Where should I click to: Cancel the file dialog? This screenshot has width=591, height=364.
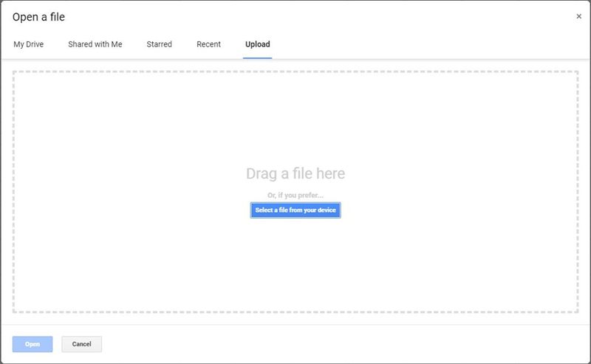82,344
